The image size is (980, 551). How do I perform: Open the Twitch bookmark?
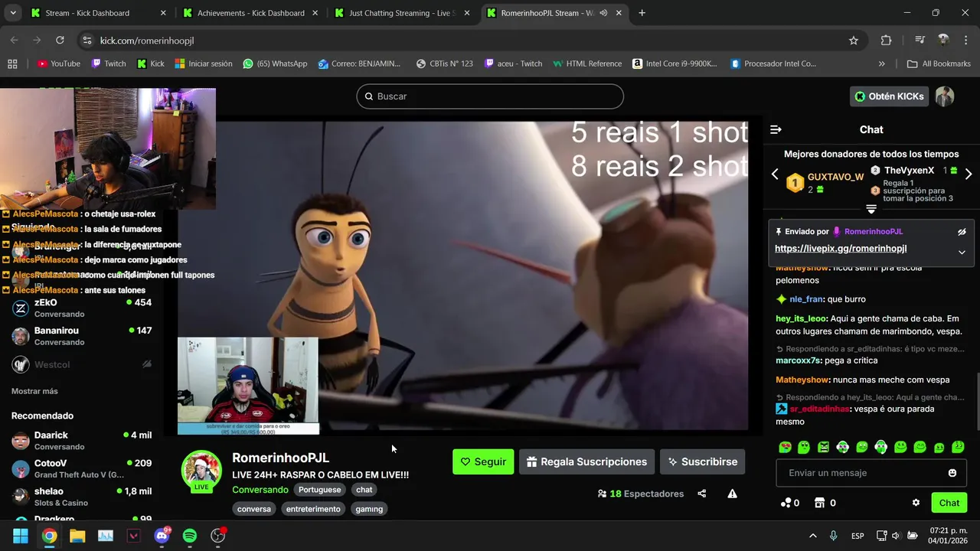point(108,64)
